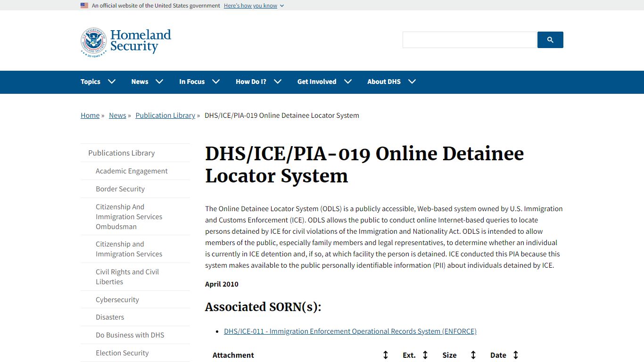Sort table by Attachment column arrows

pyautogui.click(x=385, y=355)
